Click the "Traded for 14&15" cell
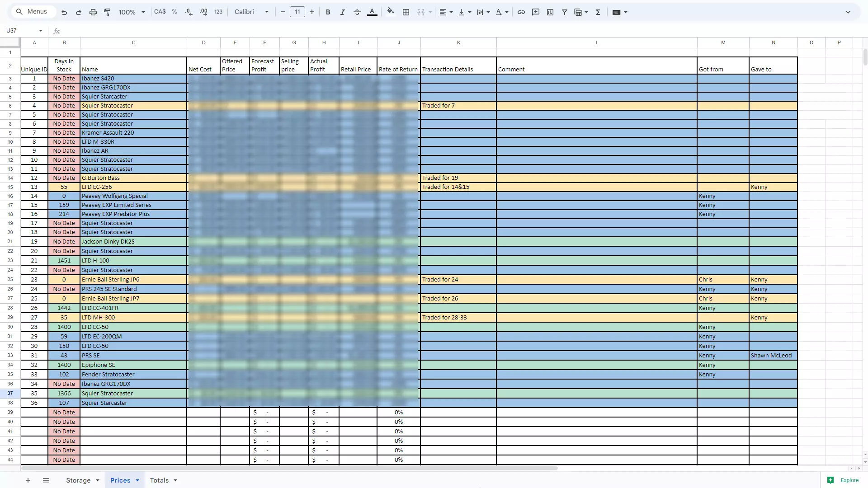The width and height of the screenshot is (868, 488). (458, 187)
